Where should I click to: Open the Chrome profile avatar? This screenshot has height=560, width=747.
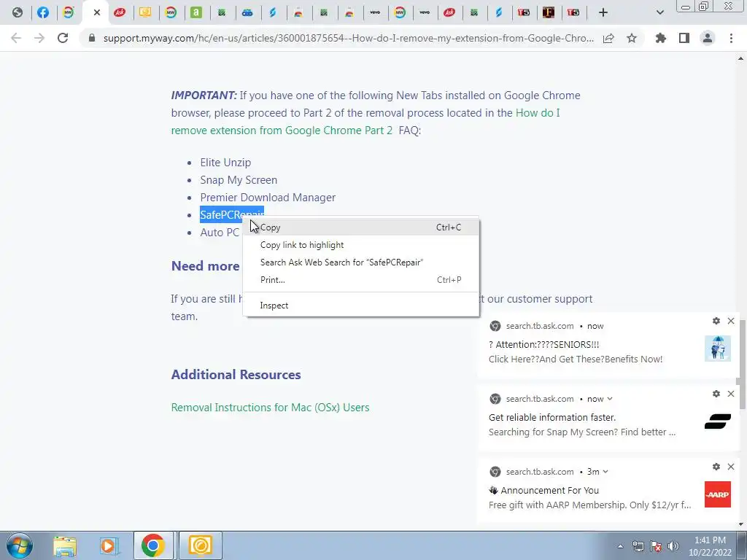(708, 38)
